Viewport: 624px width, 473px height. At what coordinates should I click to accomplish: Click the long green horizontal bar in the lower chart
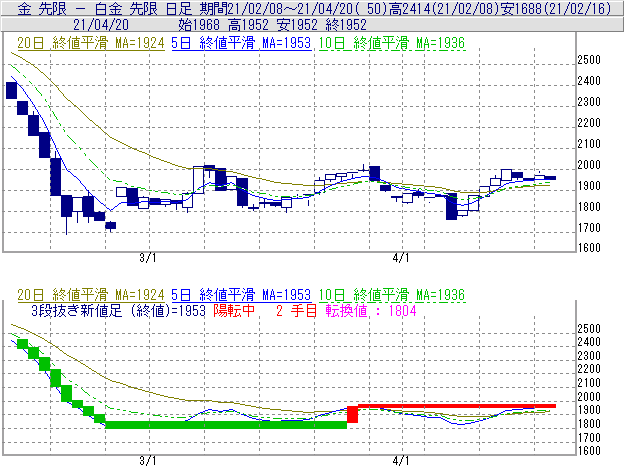coord(226,425)
